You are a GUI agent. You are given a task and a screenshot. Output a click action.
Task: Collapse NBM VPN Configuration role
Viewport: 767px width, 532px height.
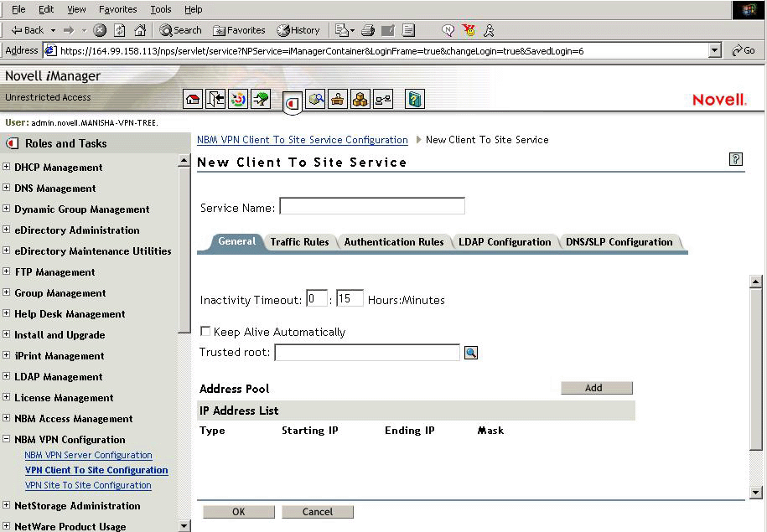7,439
